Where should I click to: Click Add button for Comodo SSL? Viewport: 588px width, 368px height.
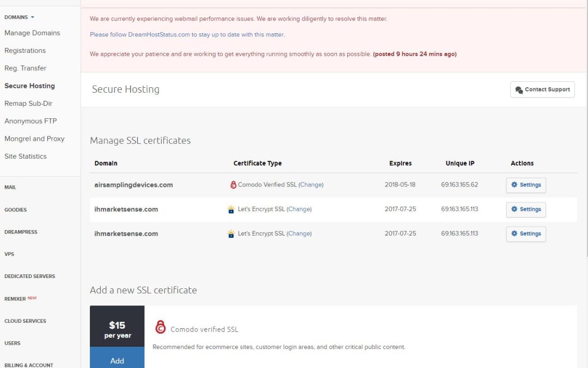tap(117, 360)
